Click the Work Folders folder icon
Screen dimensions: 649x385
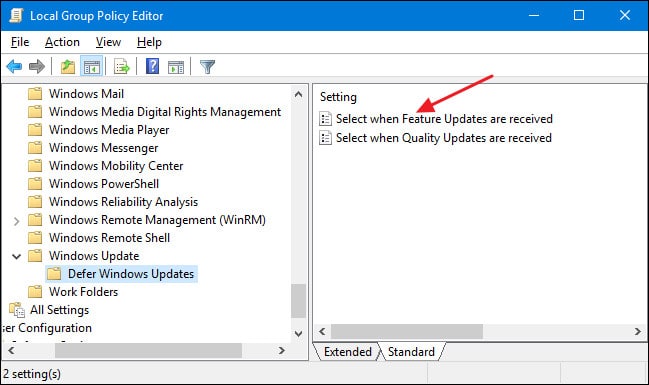pos(35,292)
